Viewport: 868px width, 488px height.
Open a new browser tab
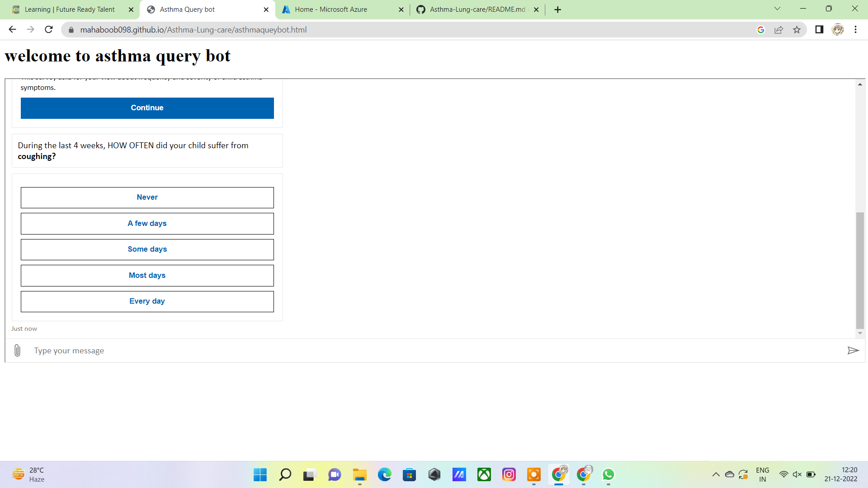558,9
